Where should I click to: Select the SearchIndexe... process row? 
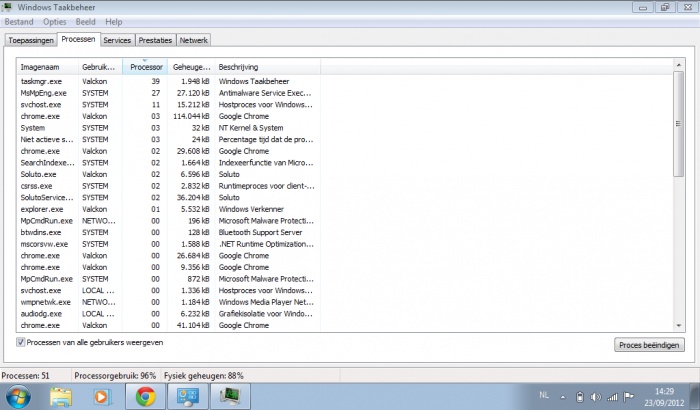pos(168,163)
